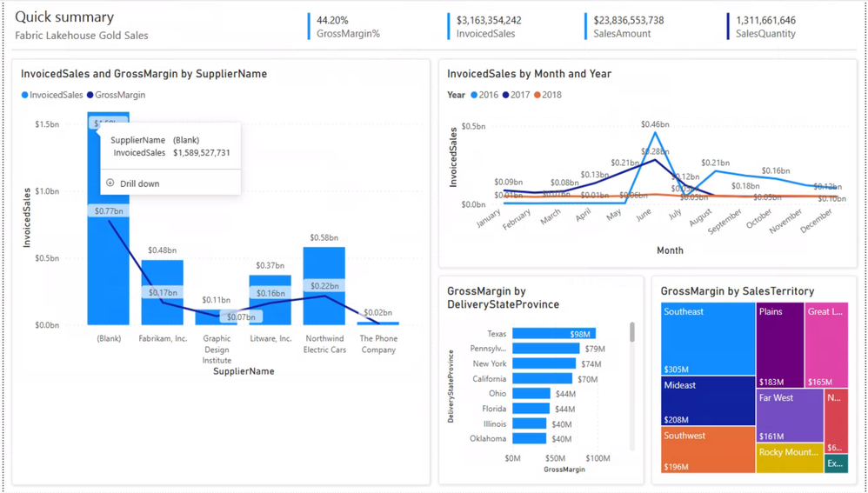Click the $0.77bn GrossMargin data label
The width and height of the screenshot is (868, 493).
(109, 210)
